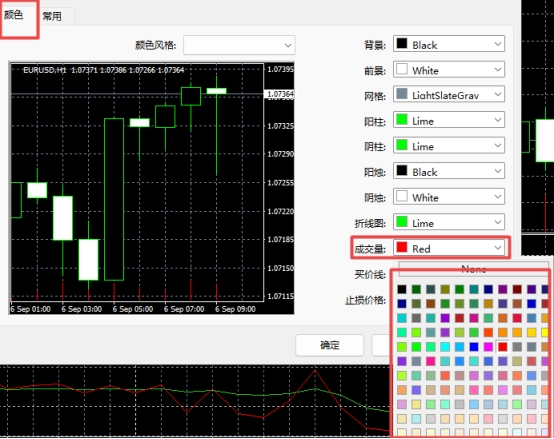Viewport: 554px width, 439px height.
Task: Click the 确定 button
Action: coord(330,345)
